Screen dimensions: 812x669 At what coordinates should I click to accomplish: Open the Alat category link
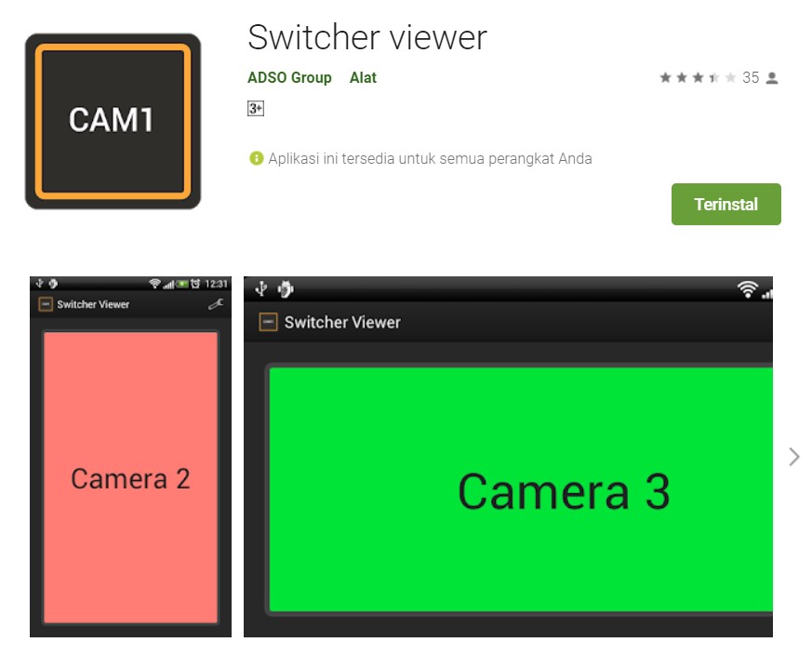click(363, 78)
